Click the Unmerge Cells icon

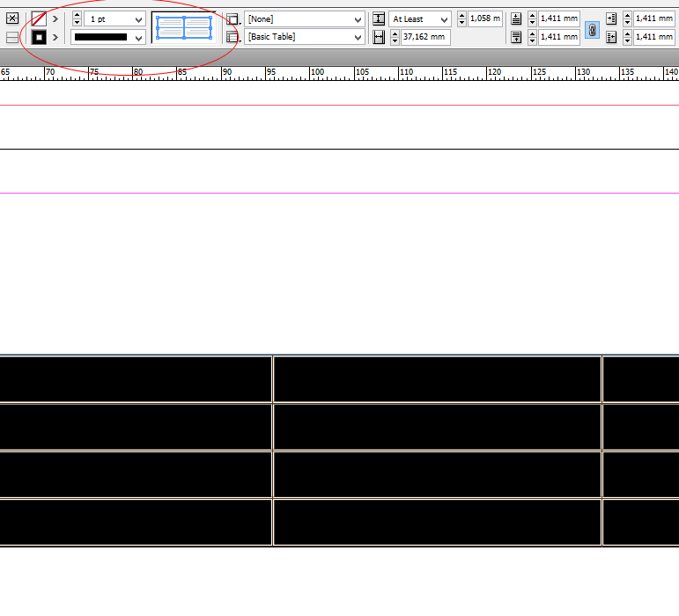pyautogui.click(x=12, y=38)
